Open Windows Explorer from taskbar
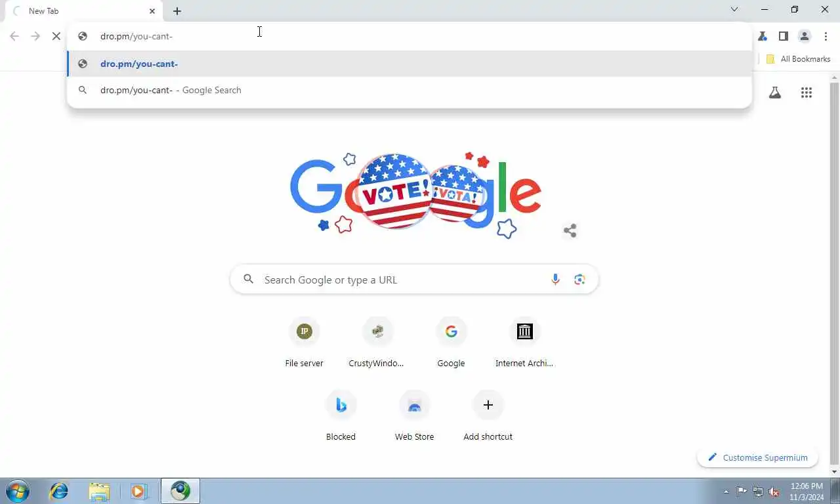This screenshot has width=840, height=504. coord(99,491)
